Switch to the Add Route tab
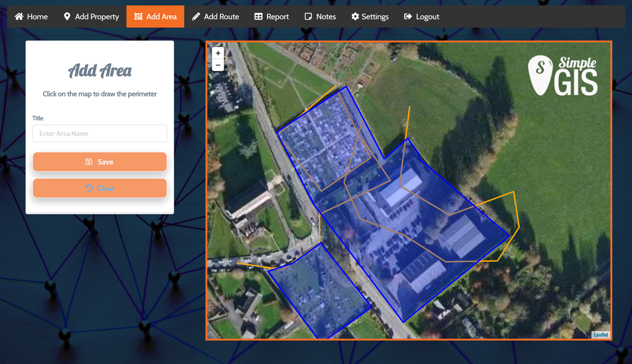Viewport: 632px width, 364px height. coord(215,16)
